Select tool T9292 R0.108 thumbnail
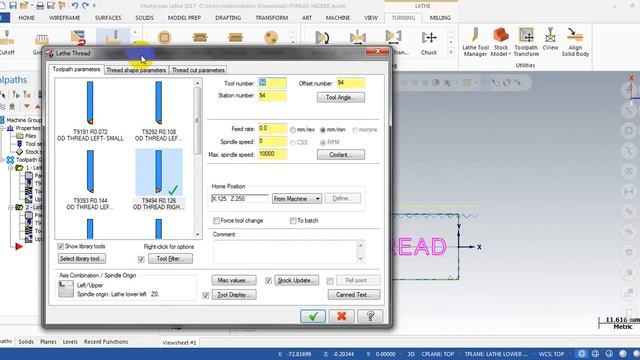The width and height of the screenshot is (640, 360). point(159,103)
